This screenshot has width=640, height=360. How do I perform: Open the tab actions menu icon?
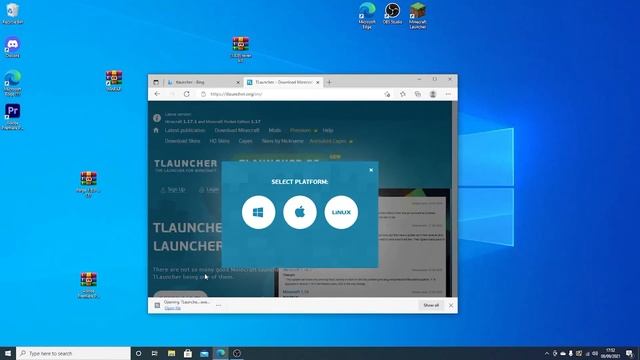(156, 82)
